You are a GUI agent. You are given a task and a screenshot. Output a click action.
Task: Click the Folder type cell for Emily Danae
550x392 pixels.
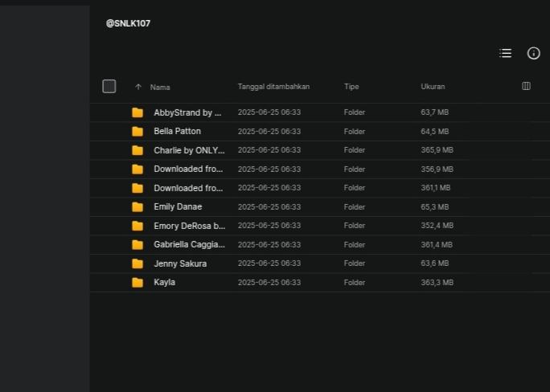point(355,207)
